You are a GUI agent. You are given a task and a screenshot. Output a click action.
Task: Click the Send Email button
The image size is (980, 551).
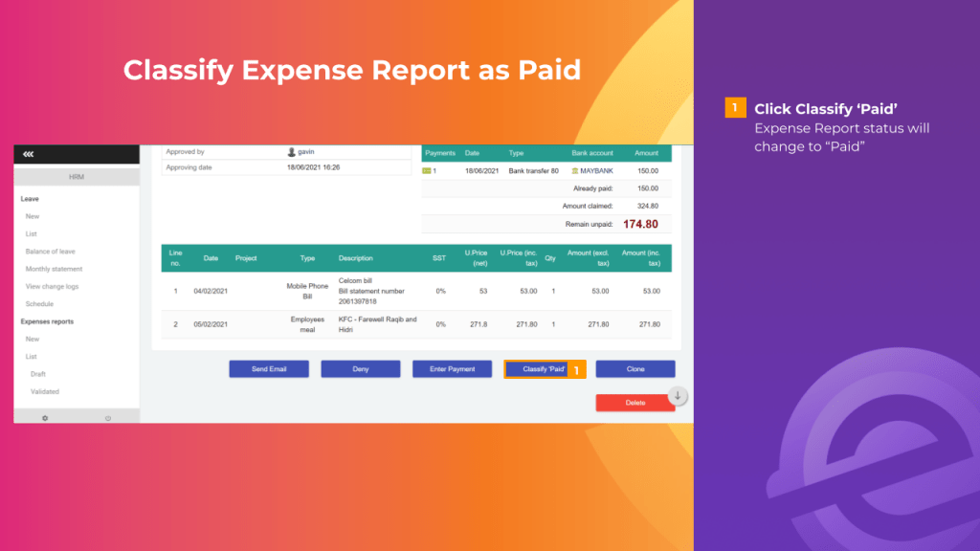(269, 368)
